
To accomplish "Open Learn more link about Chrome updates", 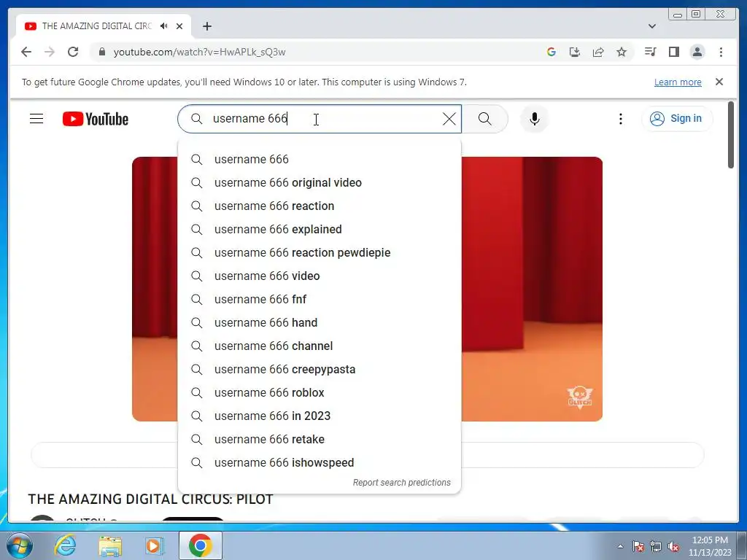I will click(678, 82).
